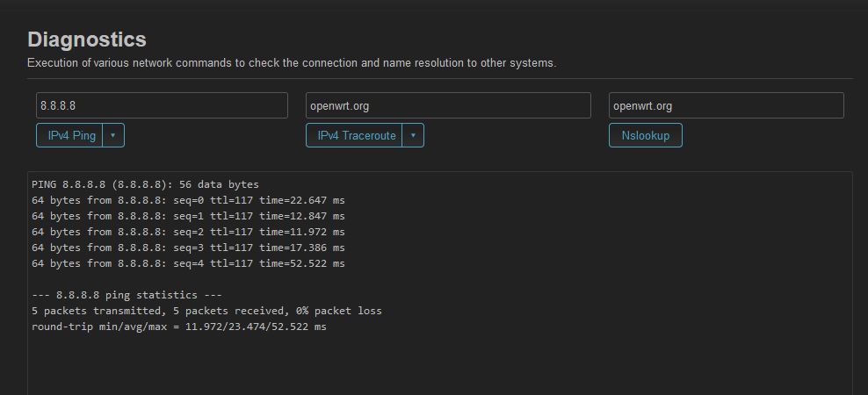This screenshot has width=868, height=395.
Task: Click the Diagnostics page heading
Action: (87, 39)
